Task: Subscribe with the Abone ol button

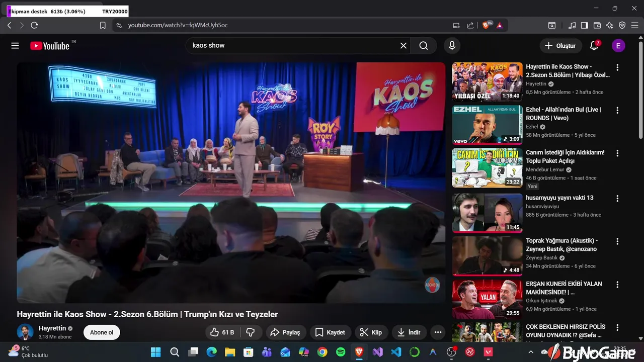Action: (102, 332)
